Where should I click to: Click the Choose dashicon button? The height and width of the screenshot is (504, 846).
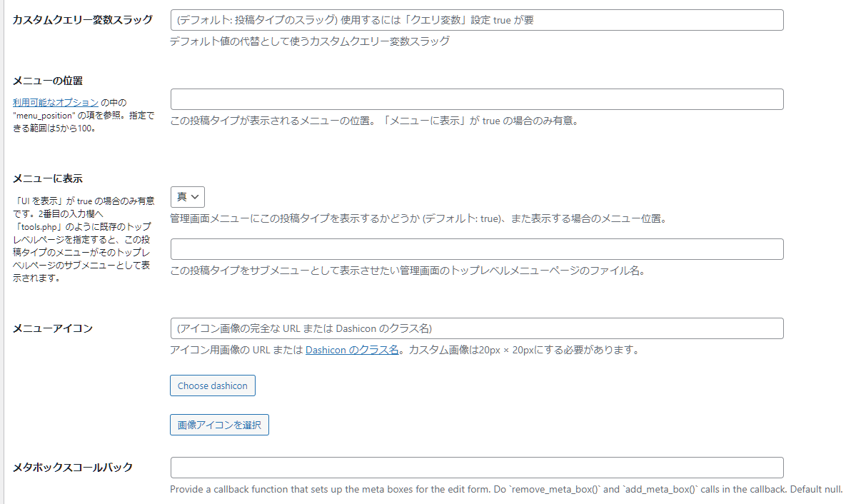pyautogui.click(x=212, y=385)
